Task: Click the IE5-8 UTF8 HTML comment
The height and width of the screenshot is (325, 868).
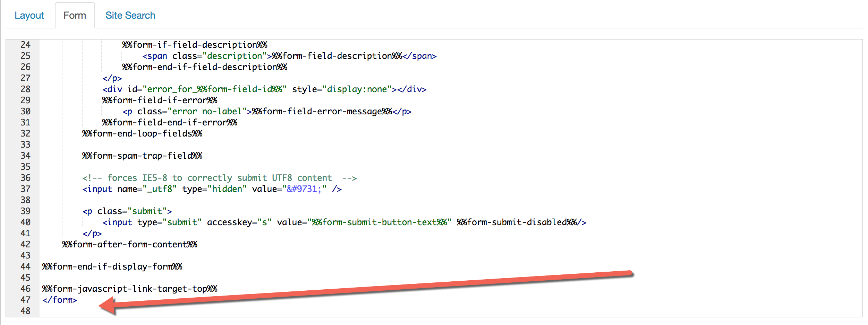Action: (219, 178)
